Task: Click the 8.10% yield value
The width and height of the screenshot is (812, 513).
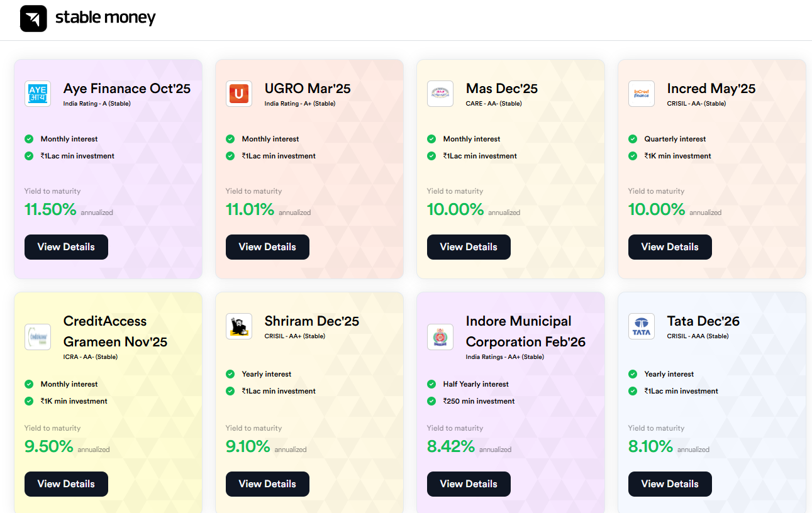Action: (650, 446)
